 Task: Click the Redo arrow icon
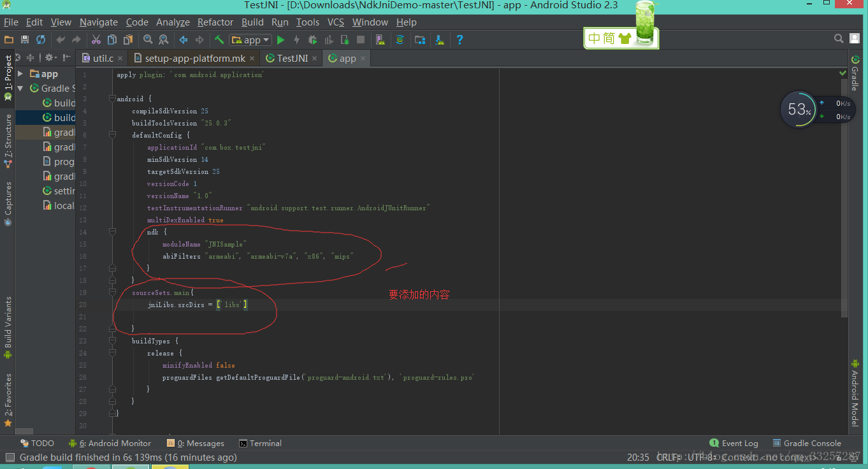76,40
